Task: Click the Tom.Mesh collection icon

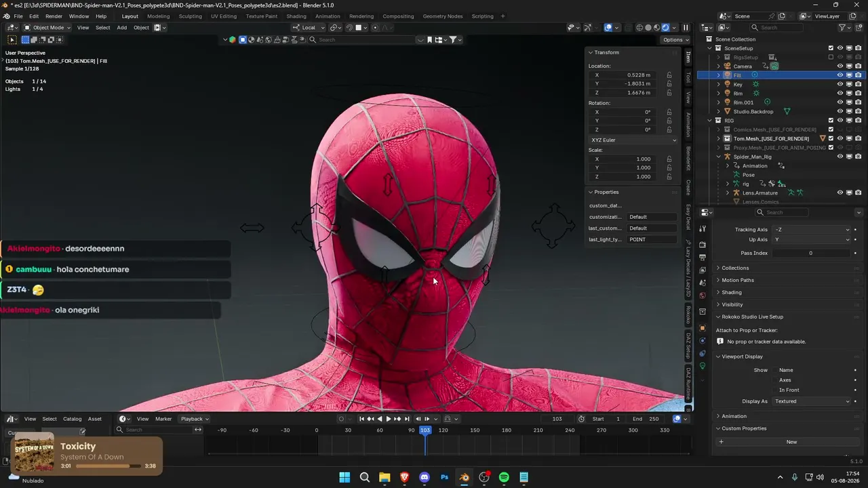Action: tap(728, 138)
